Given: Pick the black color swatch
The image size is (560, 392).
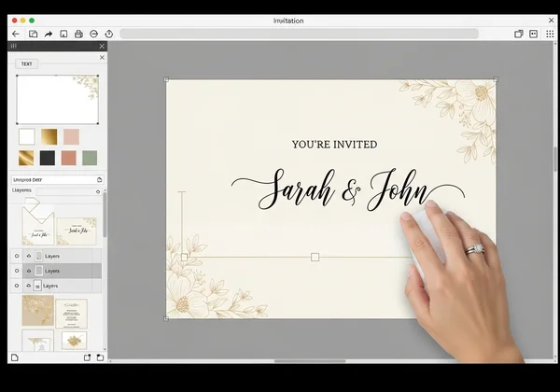Looking at the screenshot, I should click(48, 158).
